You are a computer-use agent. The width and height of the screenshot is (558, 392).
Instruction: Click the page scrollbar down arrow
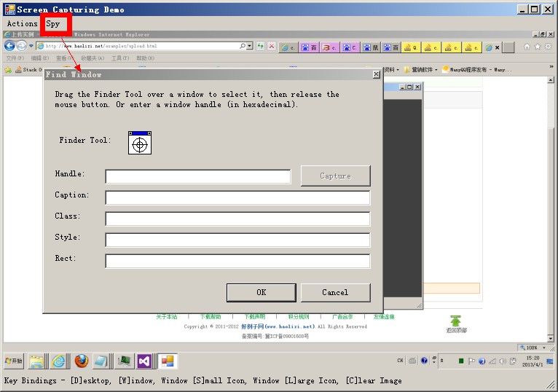point(551,338)
